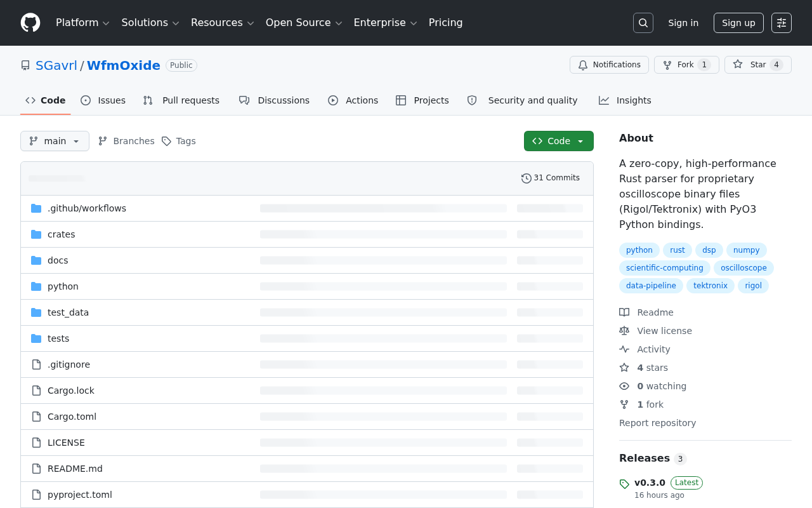
Task: Select the oscilloscope topic tag
Action: click(x=743, y=268)
